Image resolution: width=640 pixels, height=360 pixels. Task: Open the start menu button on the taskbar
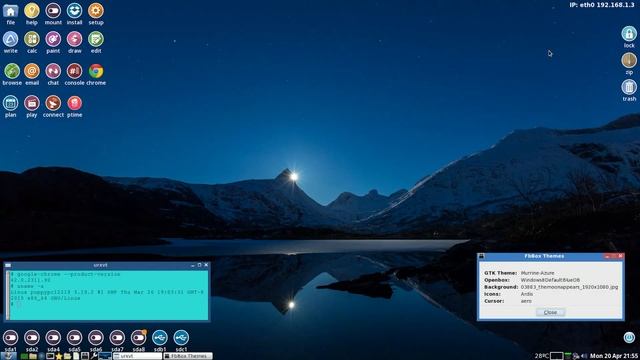point(8,356)
